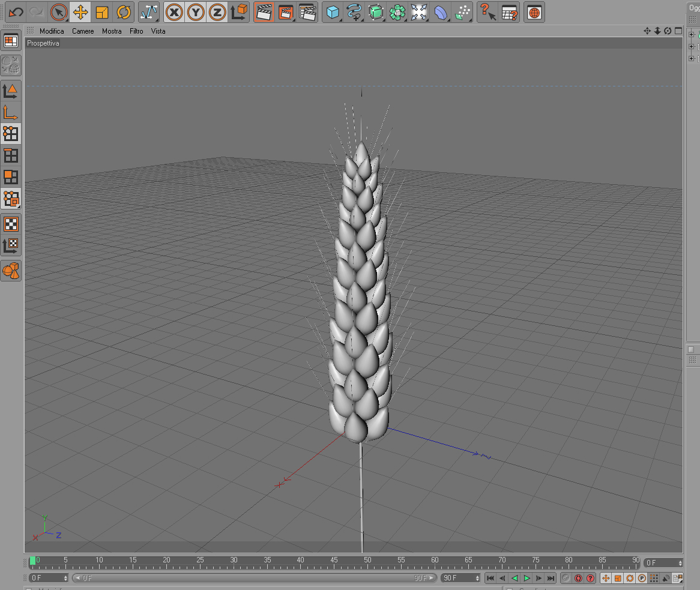Add a Cube primitive object
700x590 pixels.
(333, 12)
